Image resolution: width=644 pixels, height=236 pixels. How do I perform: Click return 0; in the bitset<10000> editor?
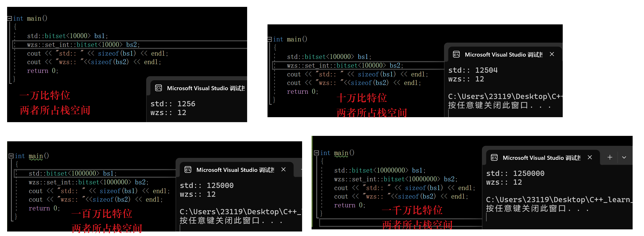tap(42, 71)
